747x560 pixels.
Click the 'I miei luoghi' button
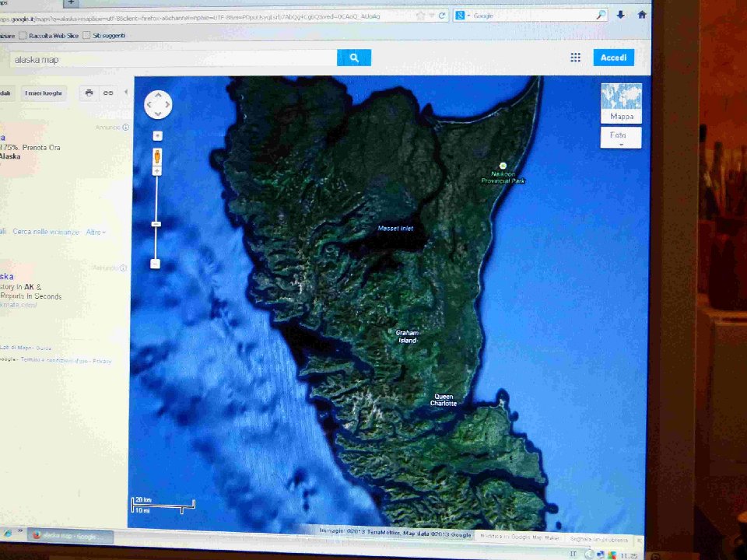point(44,93)
